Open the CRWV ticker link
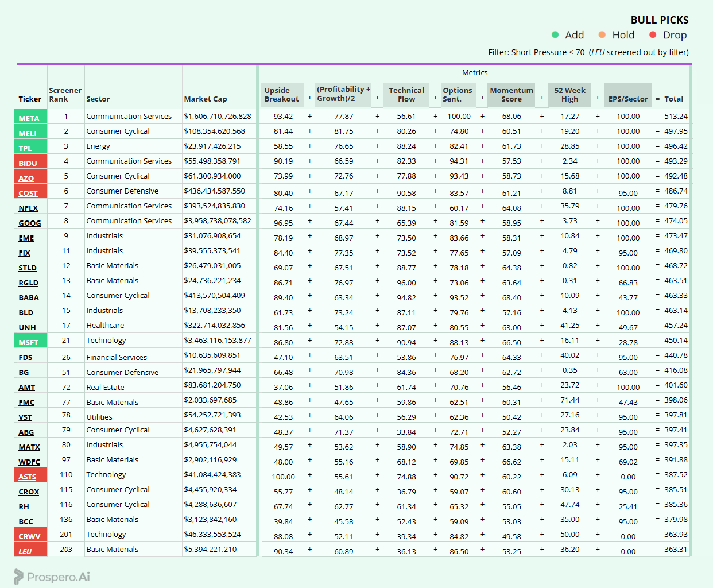This screenshot has height=588, width=713. pos(29,536)
